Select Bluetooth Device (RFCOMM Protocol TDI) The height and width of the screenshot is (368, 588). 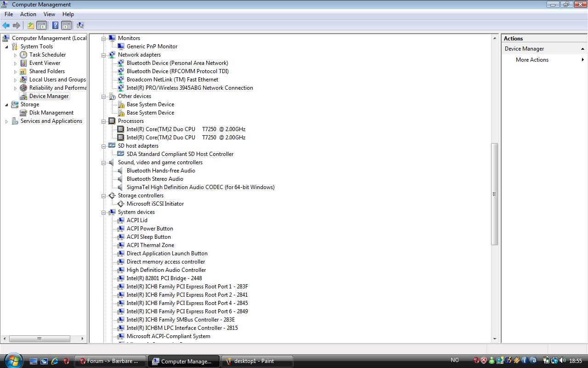point(178,71)
